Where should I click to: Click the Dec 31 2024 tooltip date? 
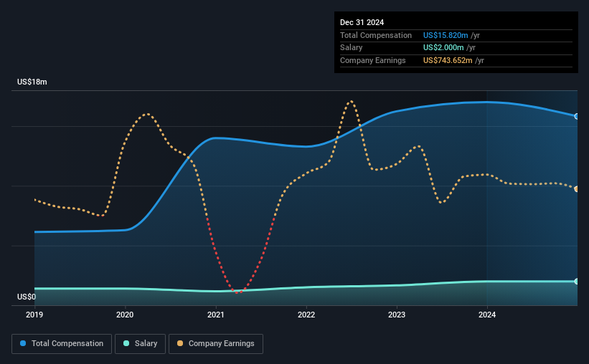[x=362, y=22]
